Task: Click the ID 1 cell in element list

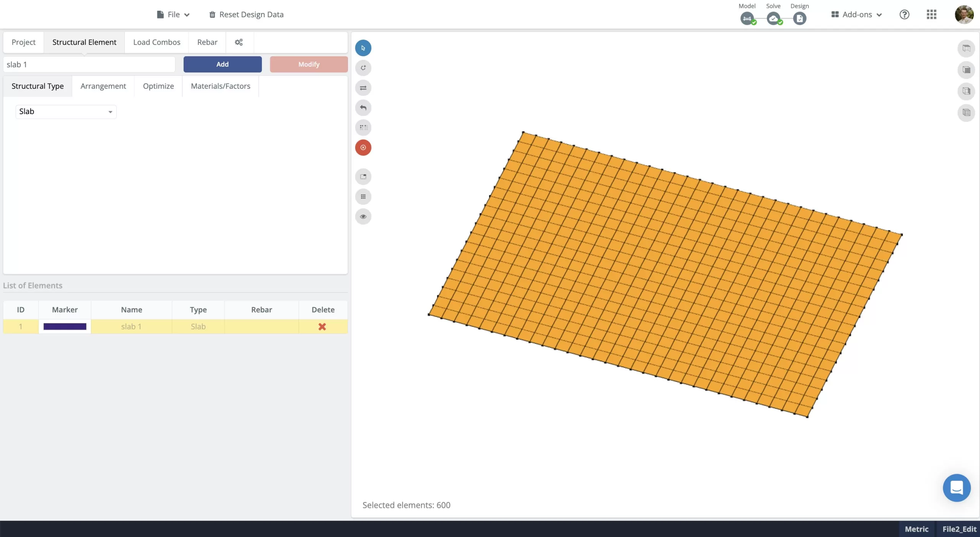Action: pyautogui.click(x=21, y=327)
